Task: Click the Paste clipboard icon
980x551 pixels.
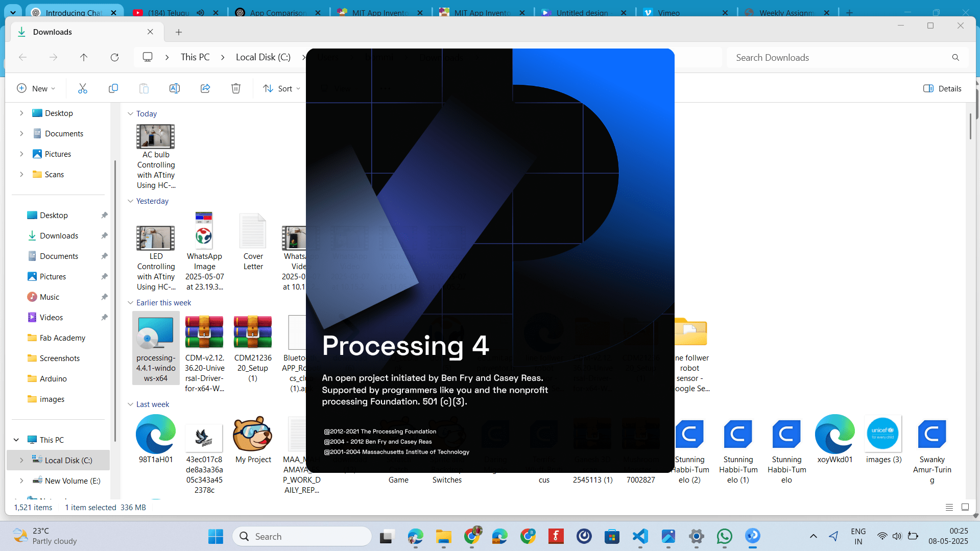Action: pos(144,88)
